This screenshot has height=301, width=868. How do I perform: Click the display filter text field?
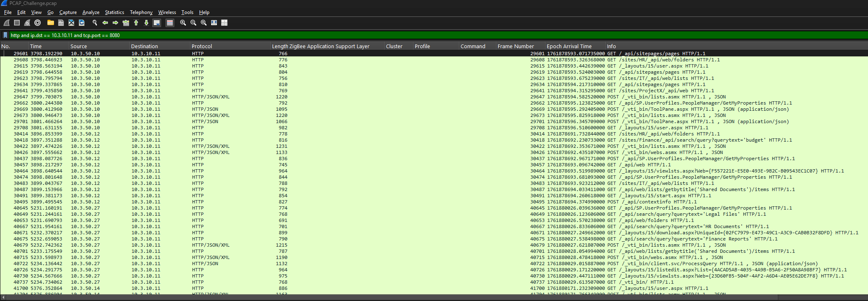(x=412, y=35)
